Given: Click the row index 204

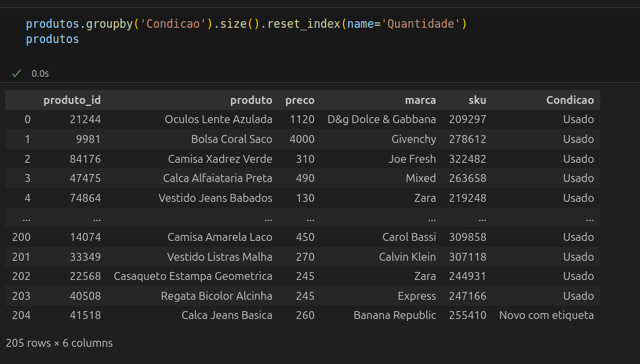Looking at the screenshot, I should click(21, 315).
